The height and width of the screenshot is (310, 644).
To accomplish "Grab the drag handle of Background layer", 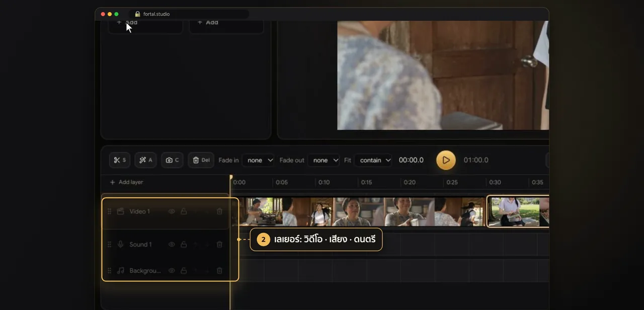I will click(109, 270).
